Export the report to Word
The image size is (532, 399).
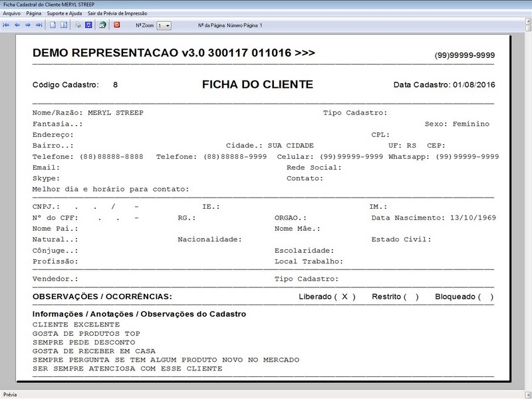pyautogui.click(x=88, y=25)
